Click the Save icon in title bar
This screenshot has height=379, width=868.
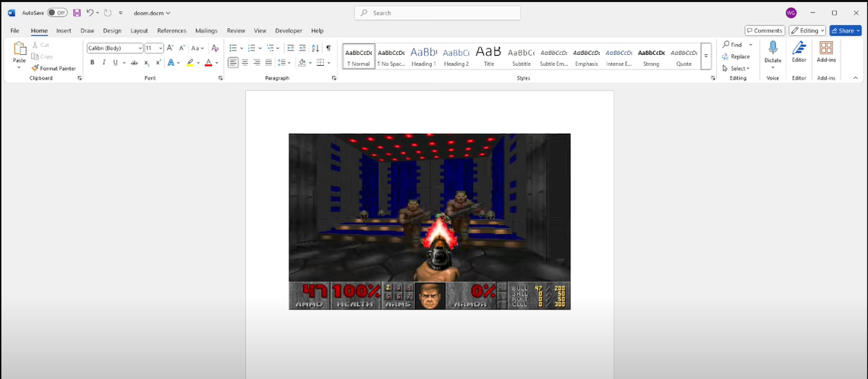click(x=76, y=12)
